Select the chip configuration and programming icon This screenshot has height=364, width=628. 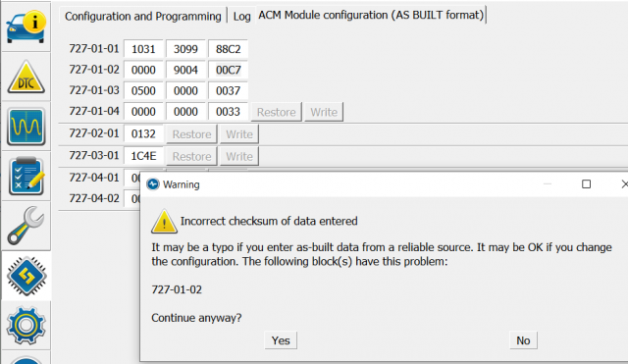click(26, 276)
